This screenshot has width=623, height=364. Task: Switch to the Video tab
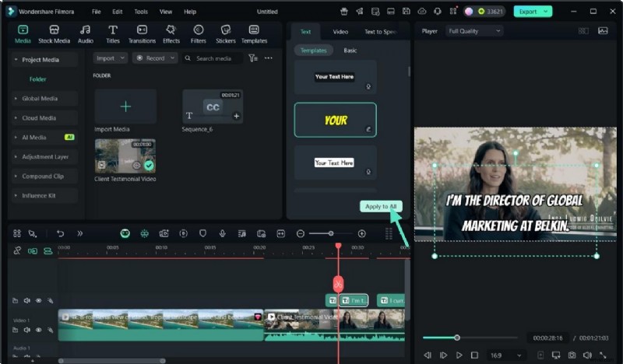340,32
